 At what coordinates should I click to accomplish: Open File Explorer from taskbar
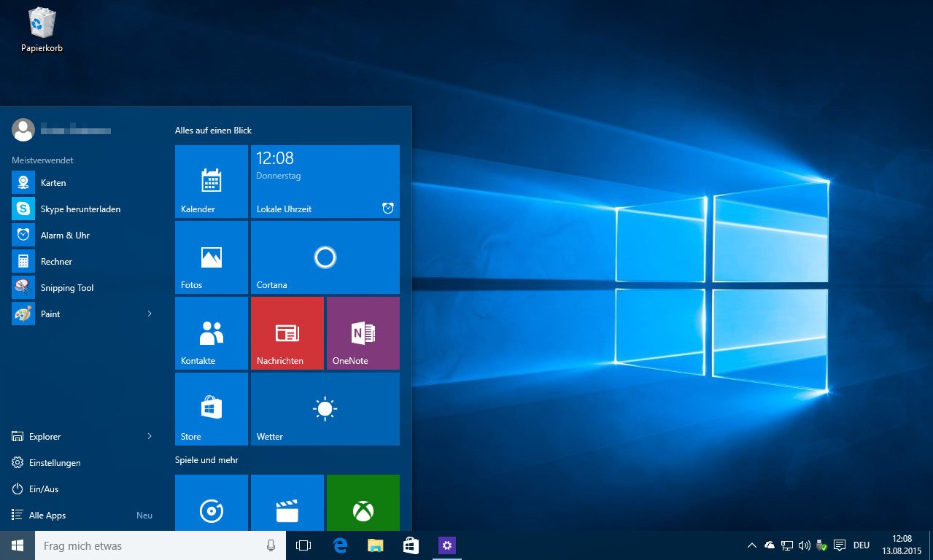click(375, 545)
